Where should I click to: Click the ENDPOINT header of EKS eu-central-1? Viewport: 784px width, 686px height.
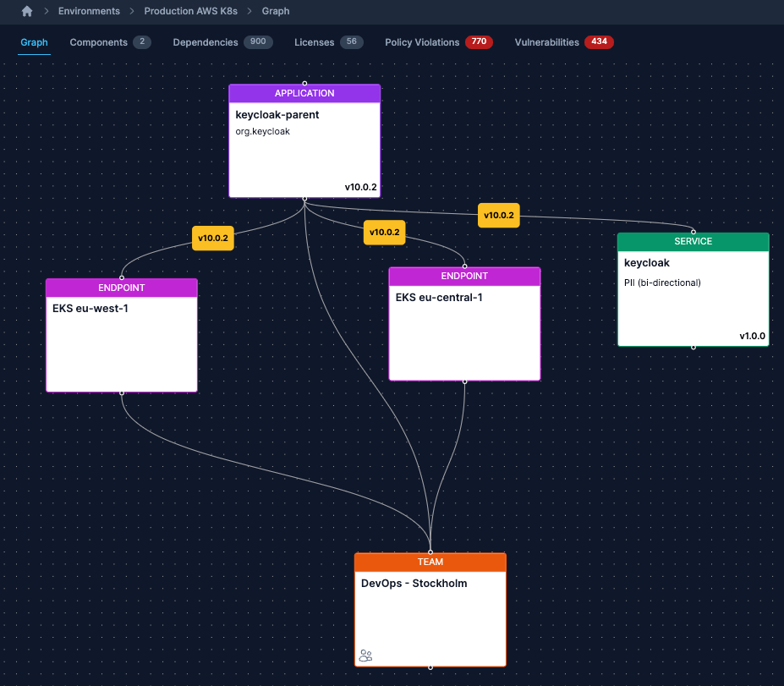coord(464,276)
